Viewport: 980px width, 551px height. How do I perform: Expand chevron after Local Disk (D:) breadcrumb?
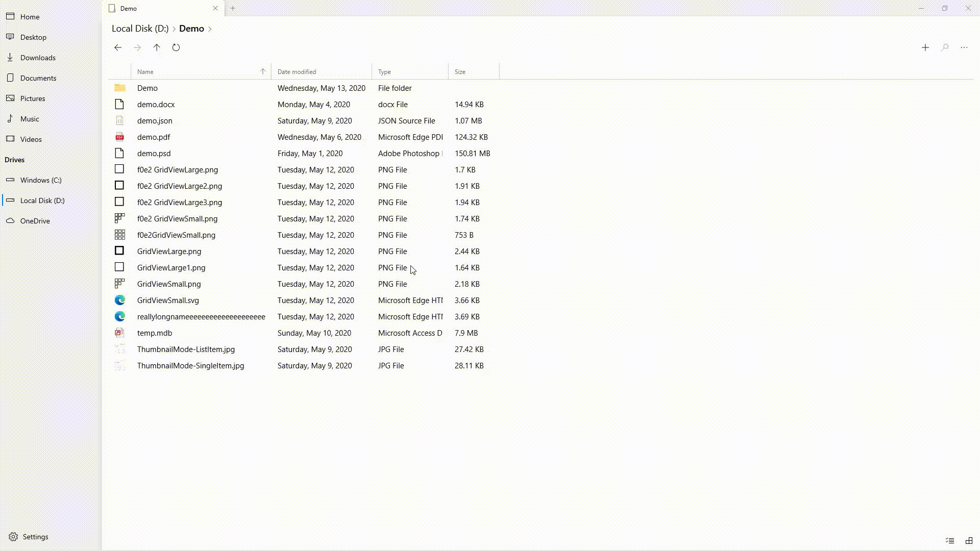[x=174, y=29]
